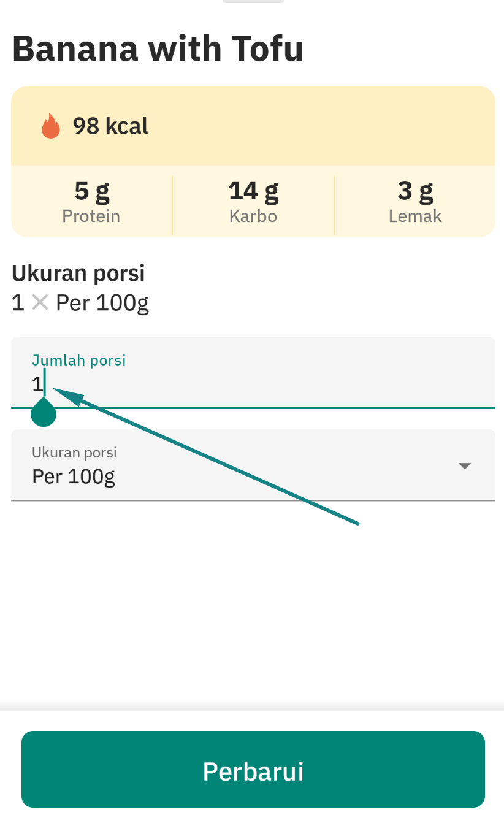Image resolution: width=504 pixels, height=823 pixels.
Task: Tap the sheet handle bar at top
Action: (x=253, y=1)
